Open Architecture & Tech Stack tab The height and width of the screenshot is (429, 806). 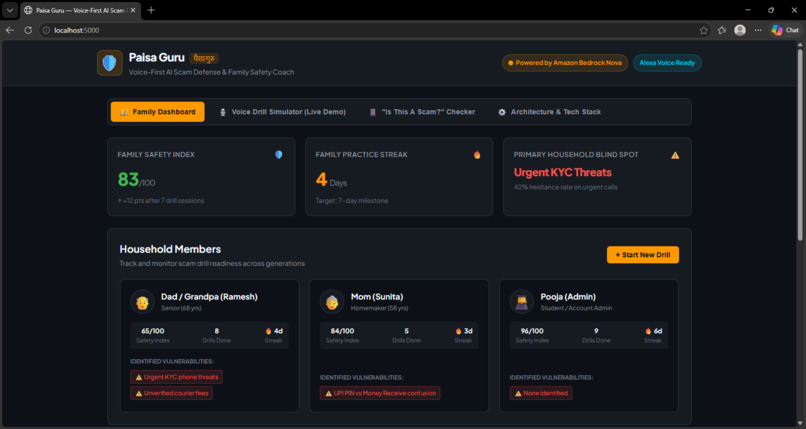549,112
